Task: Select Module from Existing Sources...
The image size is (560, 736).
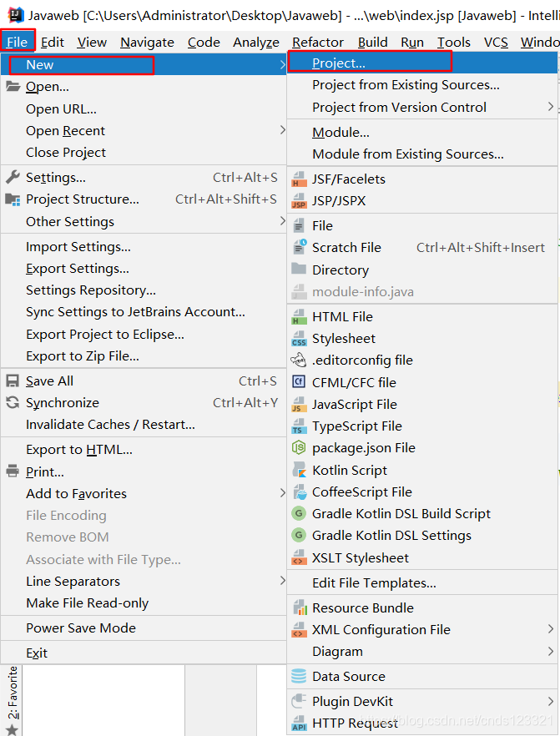Action: [x=422, y=154]
